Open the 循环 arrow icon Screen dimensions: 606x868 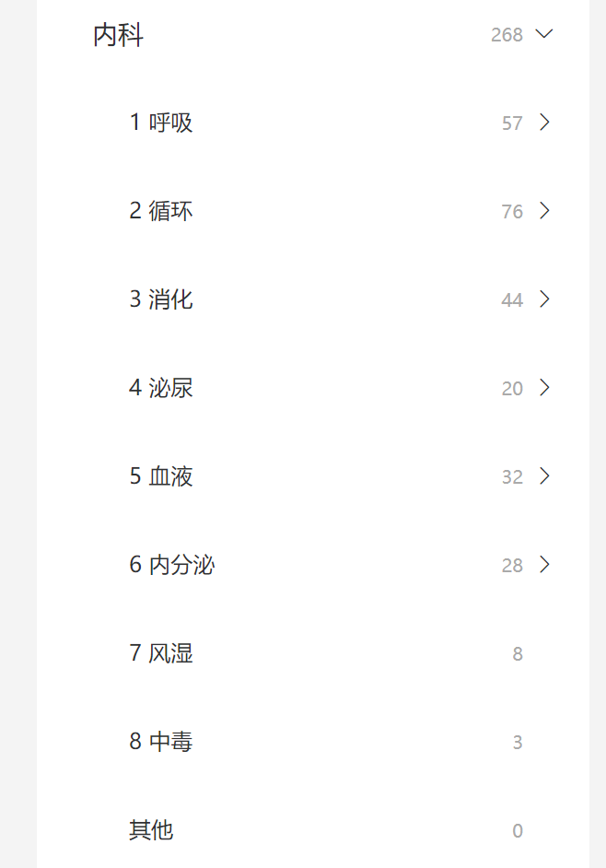pos(544,211)
